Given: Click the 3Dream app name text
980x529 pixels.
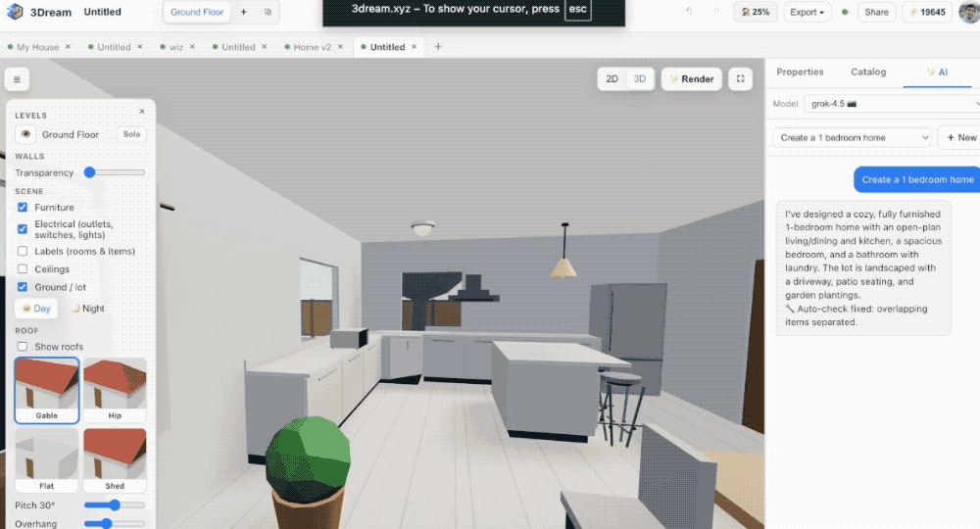Looking at the screenshot, I should [x=51, y=12].
